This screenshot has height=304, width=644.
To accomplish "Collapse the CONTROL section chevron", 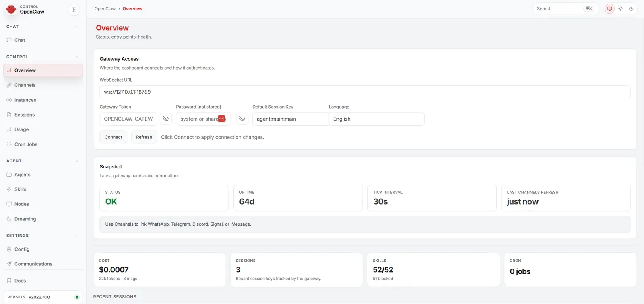I will (x=77, y=57).
